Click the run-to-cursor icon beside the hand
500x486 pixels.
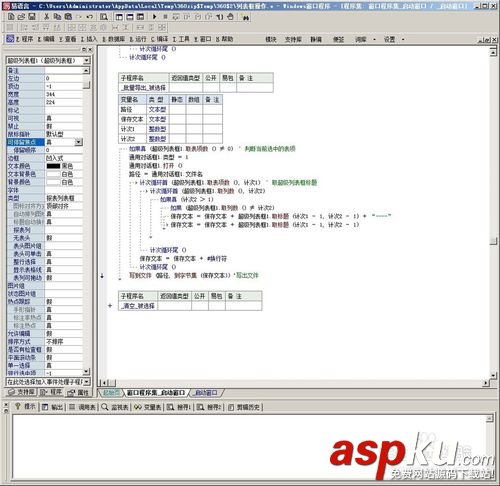click(x=220, y=16)
